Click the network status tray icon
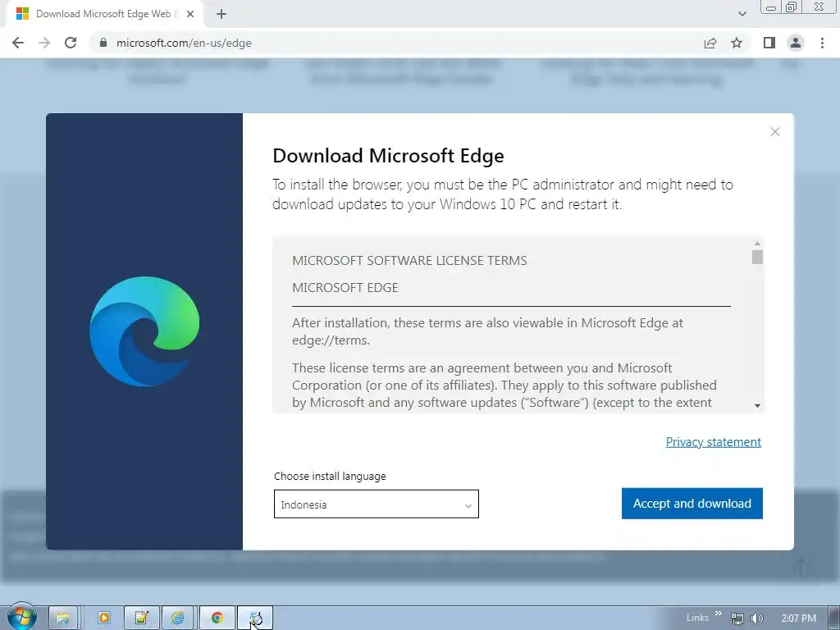This screenshot has height=630, width=840. tap(737, 619)
